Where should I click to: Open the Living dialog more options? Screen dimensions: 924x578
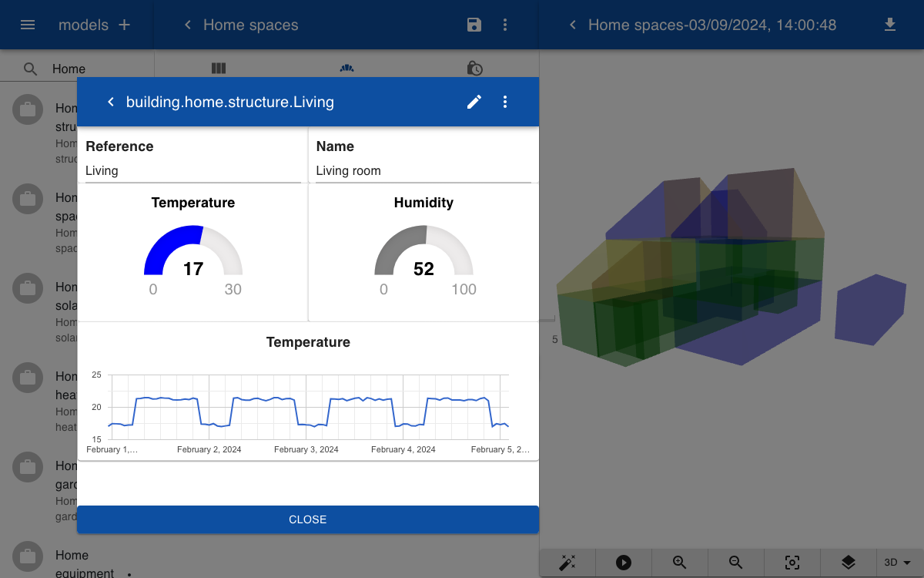coord(505,102)
